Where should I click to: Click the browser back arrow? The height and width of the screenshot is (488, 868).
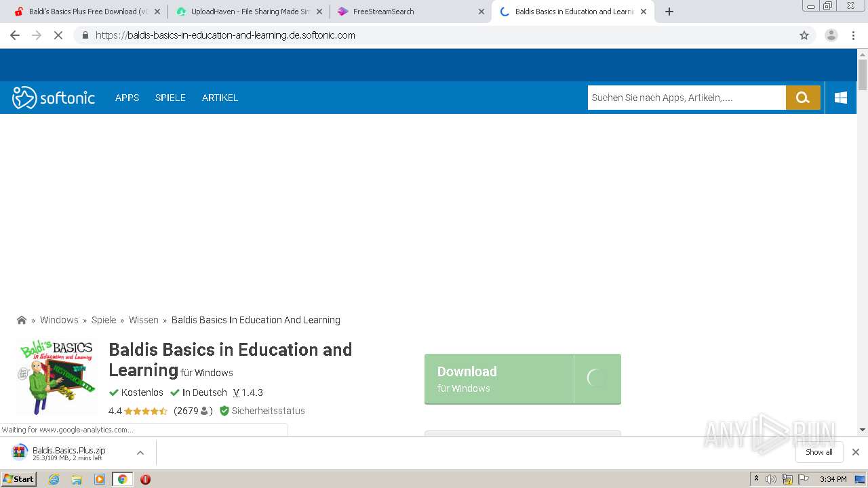[15, 35]
